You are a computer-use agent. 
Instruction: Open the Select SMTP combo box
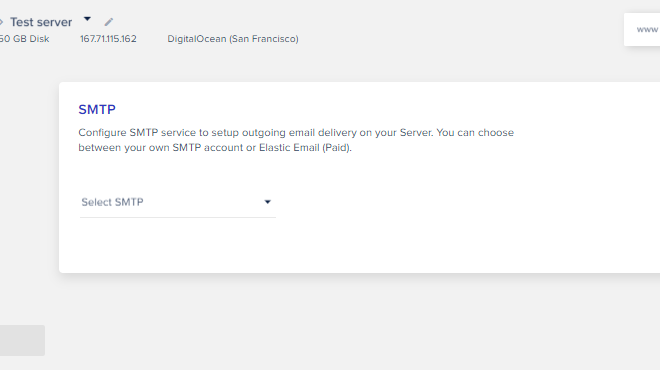178,202
